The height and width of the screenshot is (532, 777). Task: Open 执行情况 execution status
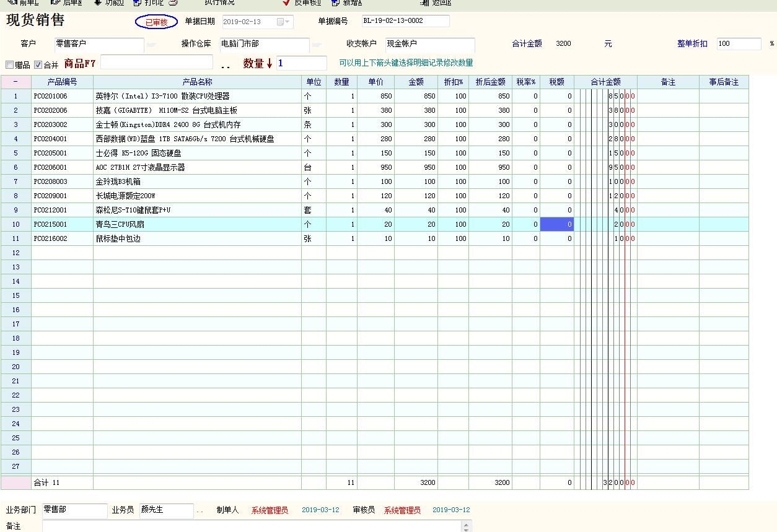(x=219, y=2)
